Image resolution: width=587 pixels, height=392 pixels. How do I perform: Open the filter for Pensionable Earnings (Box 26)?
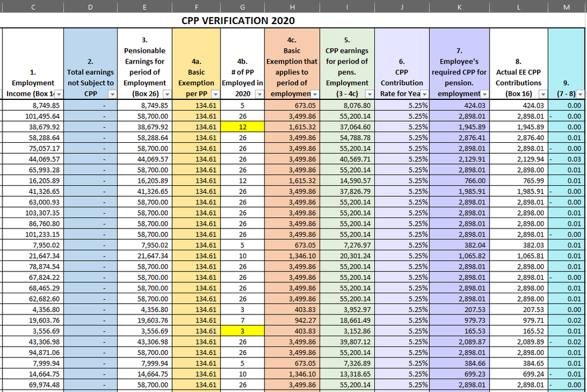pos(166,95)
